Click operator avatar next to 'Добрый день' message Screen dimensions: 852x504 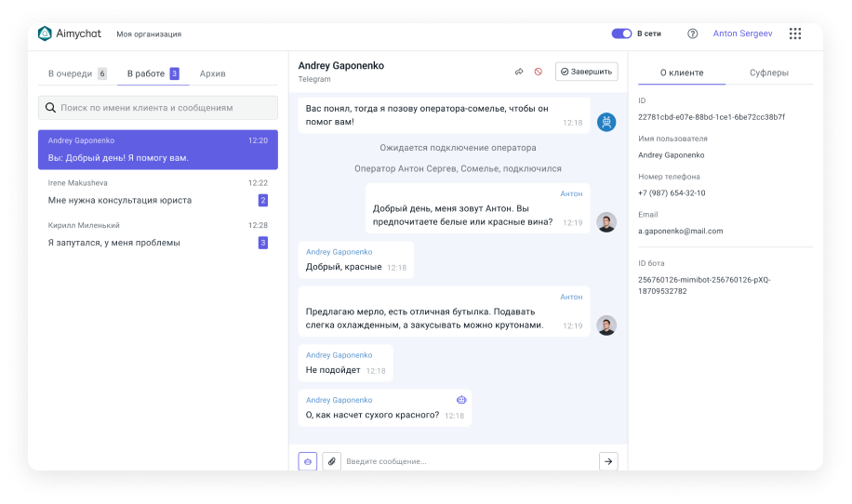click(606, 222)
